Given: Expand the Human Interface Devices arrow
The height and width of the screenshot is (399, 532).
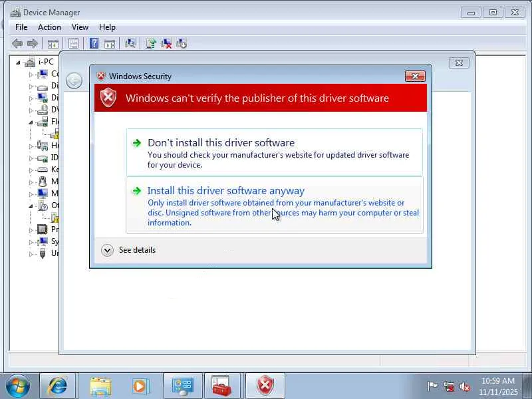Looking at the screenshot, I should [x=31, y=146].
